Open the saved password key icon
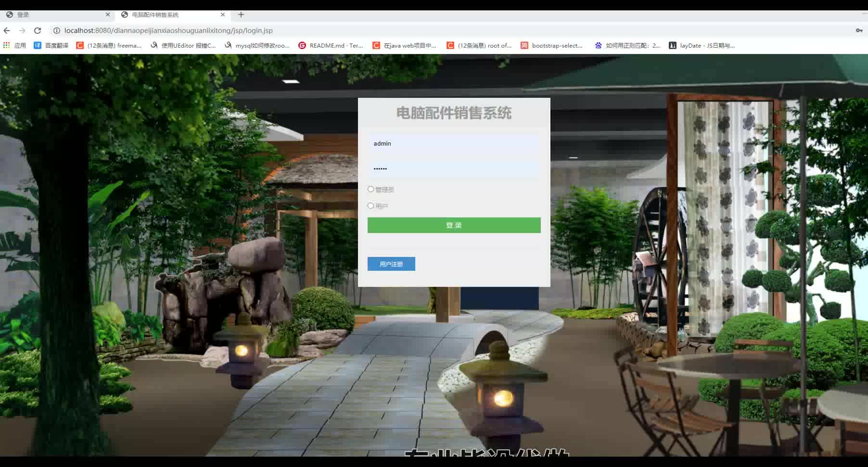 (859, 30)
